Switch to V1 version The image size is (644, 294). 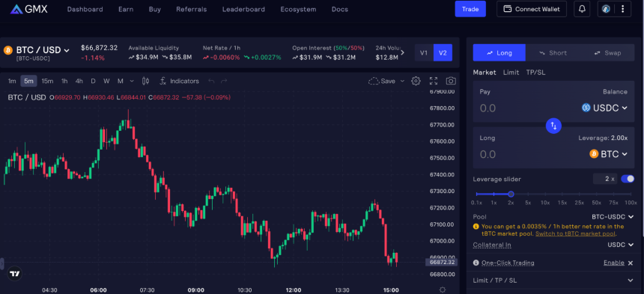coord(424,53)
